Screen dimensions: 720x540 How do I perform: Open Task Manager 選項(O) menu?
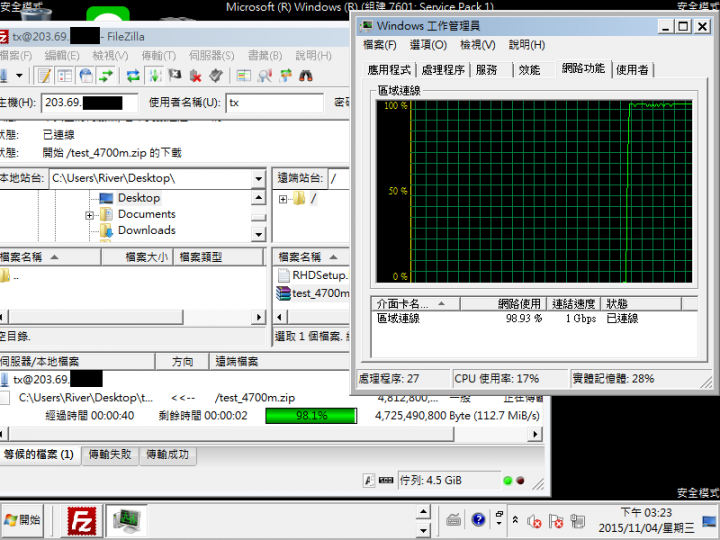(x=428, y=45)
